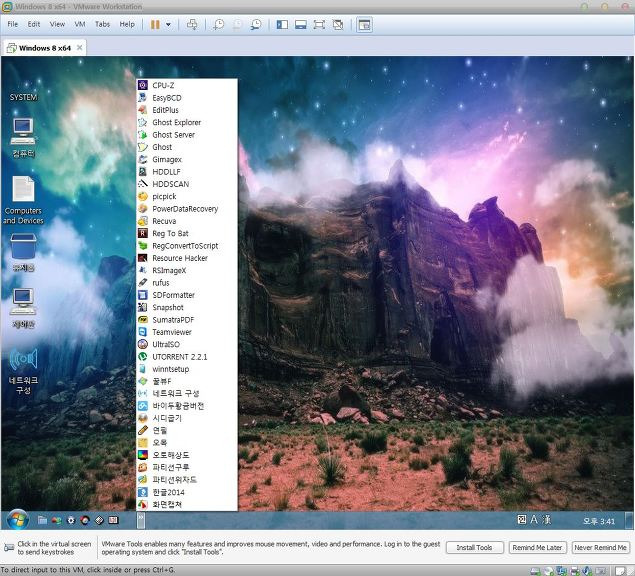Viewport: 635px width, 576px height.
Task: Open 한글2014 from the list
Action: click(187, 492)
